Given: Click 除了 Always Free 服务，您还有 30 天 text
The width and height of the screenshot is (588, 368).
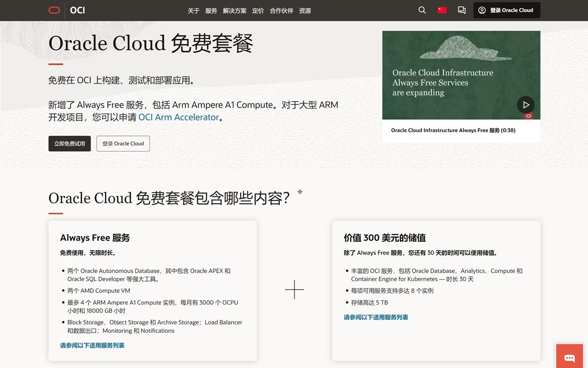Looking at the screenshot, I should [x=421, y=253].
